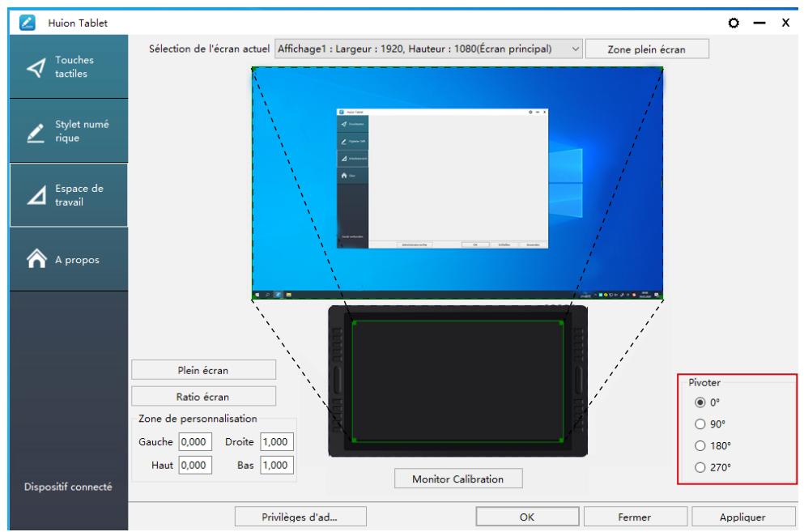Focus the Gauche value field

pyautogui.click(x=195, y=441)
